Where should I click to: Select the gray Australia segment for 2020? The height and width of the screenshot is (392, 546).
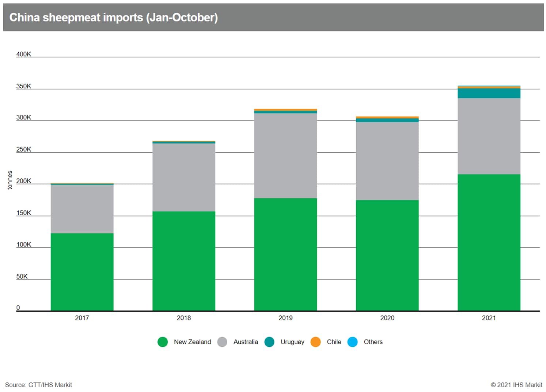point(387,161)
